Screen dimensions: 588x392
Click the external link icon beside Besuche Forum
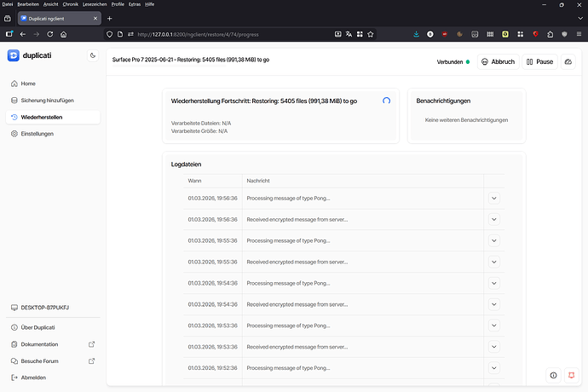(92, 360)
